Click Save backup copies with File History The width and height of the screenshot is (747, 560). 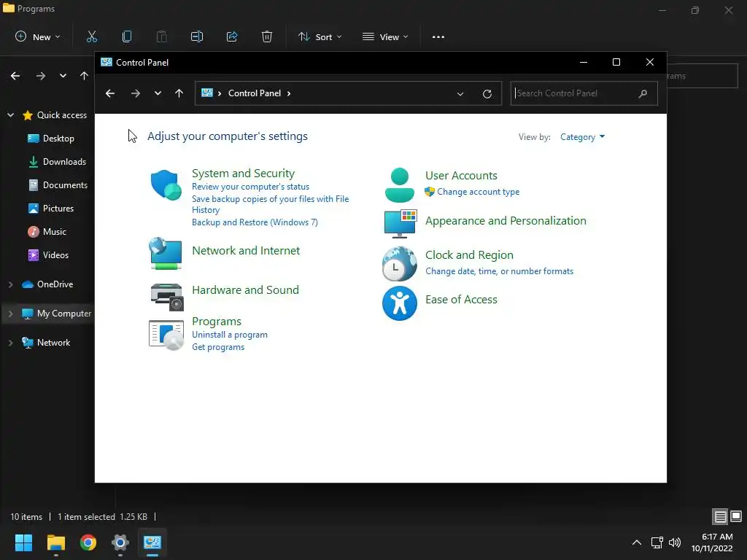270,204
